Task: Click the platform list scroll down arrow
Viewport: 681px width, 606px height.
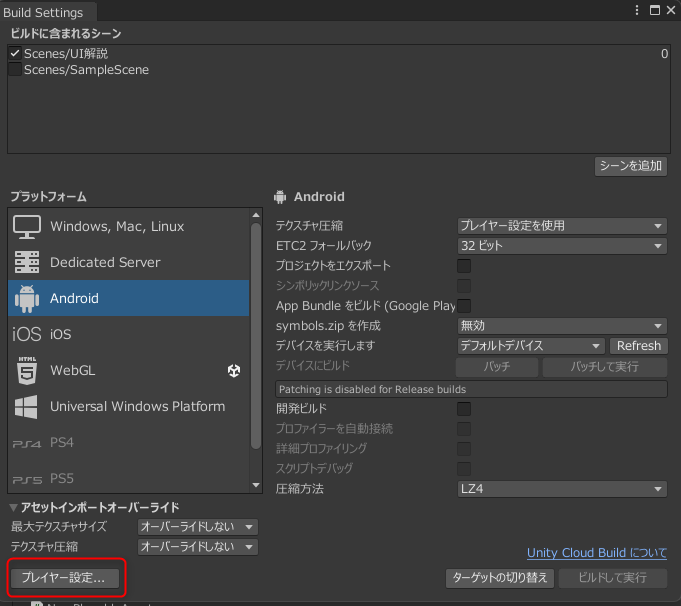Action: coord(256,485)
